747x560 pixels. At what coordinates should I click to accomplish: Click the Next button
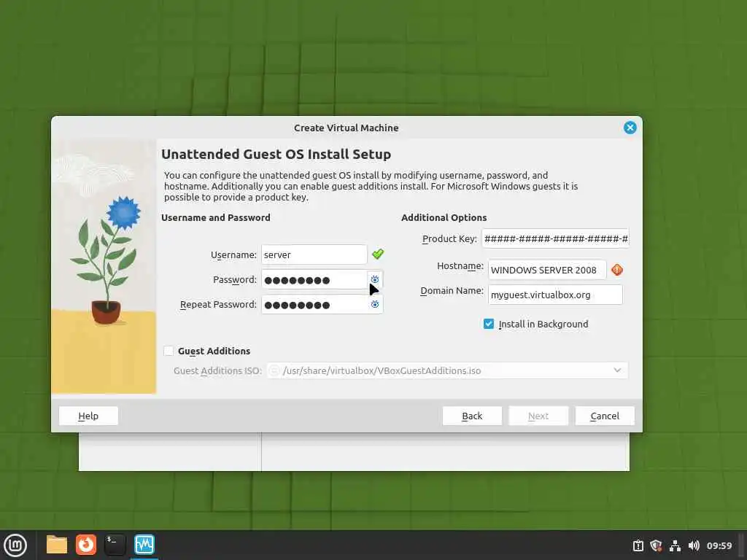(538, 416)
